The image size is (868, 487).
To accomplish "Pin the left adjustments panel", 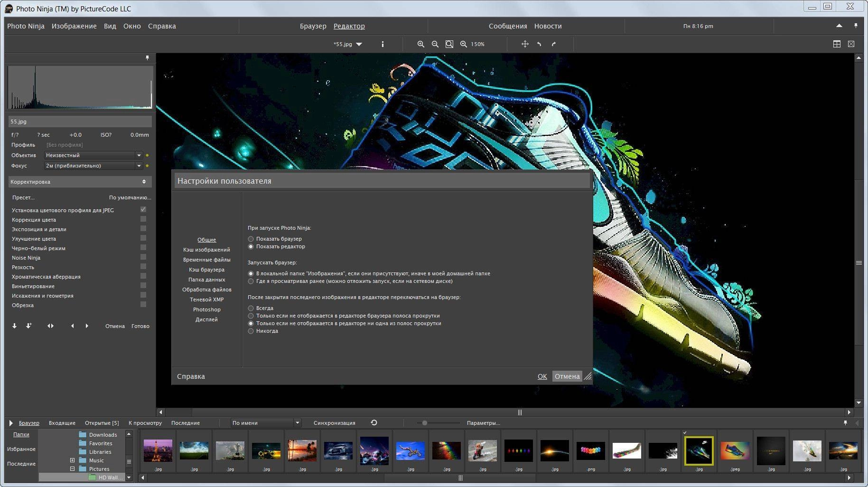I will pos(147,58).
